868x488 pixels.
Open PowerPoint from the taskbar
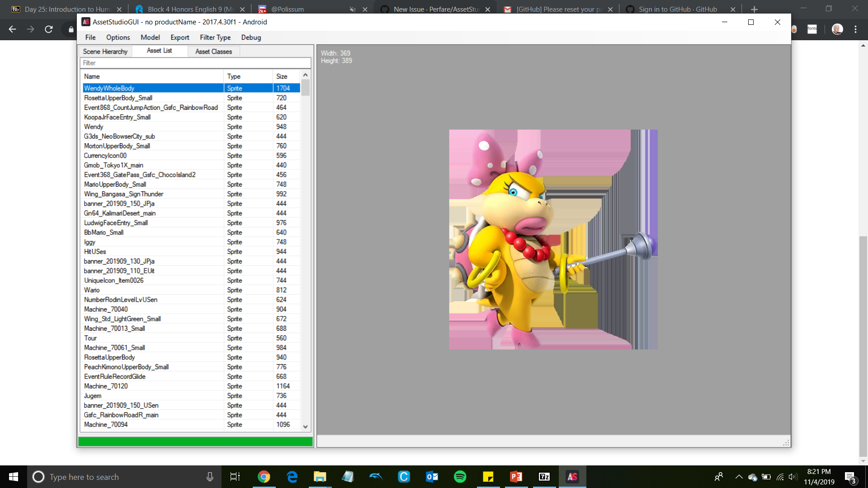[x=516, y=477]
